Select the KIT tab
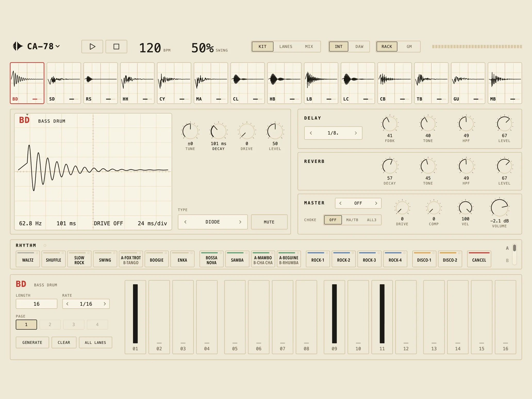This screenshot has width=532, height=399. click(x=262, y=47)
